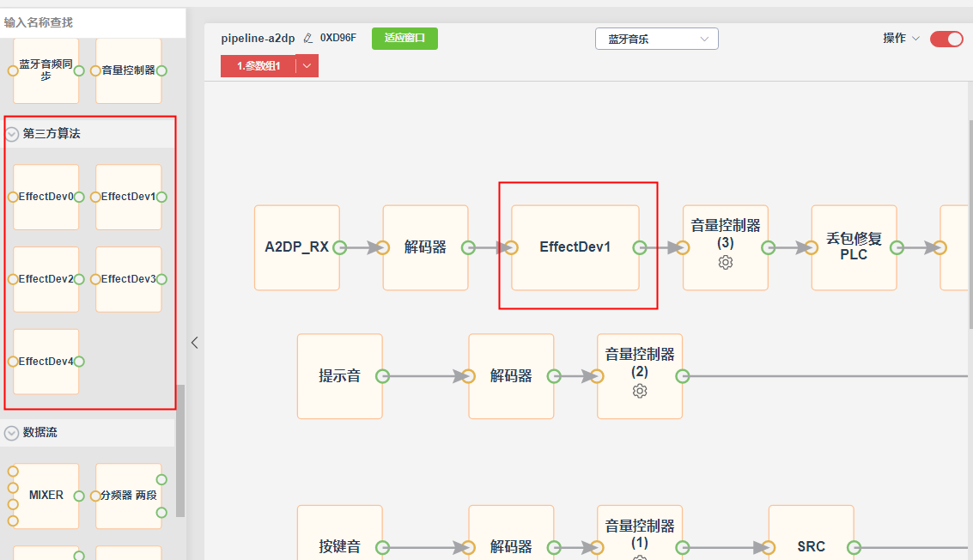Select the MIXER block in 数据流
The image size is (973, 560).
pos(46,496)
